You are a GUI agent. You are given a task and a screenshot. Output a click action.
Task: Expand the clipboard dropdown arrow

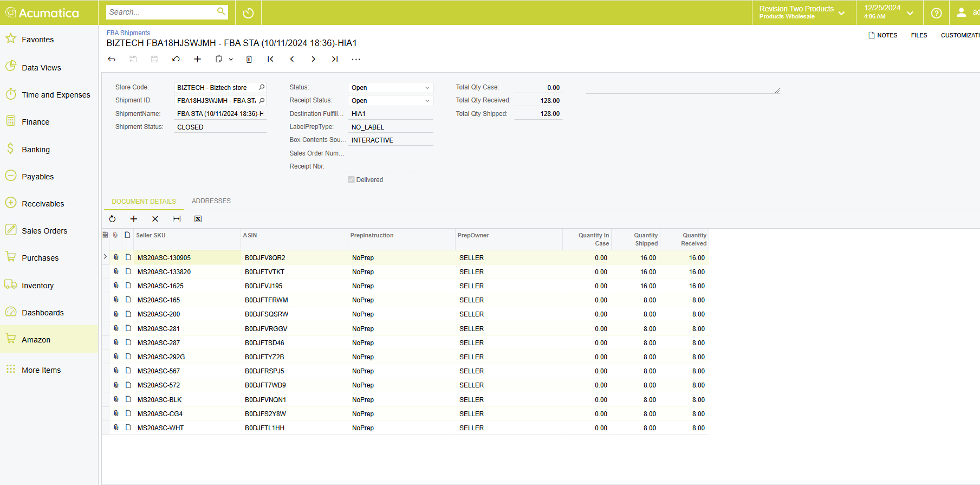point(231,59)
